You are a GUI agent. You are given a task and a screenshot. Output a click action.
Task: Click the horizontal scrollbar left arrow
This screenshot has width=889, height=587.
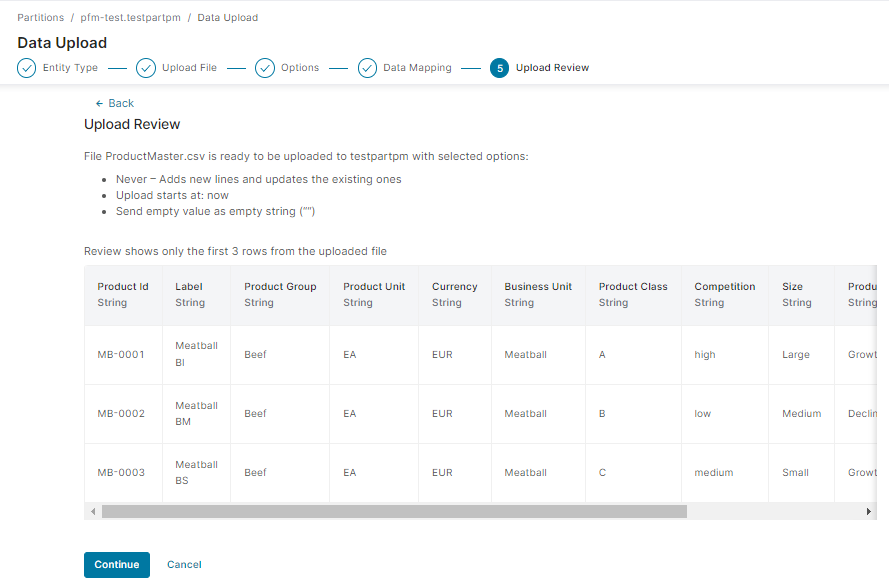(x=93, y=511)
